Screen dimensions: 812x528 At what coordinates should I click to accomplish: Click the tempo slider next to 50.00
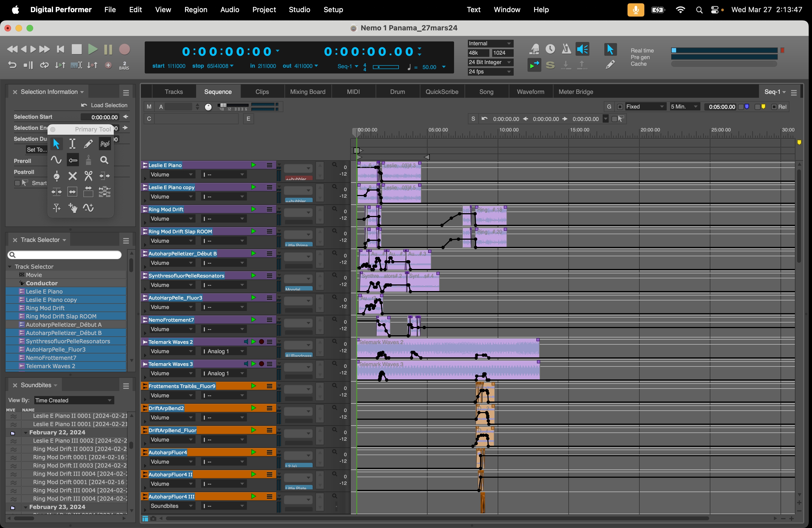(x=386, y=67)
